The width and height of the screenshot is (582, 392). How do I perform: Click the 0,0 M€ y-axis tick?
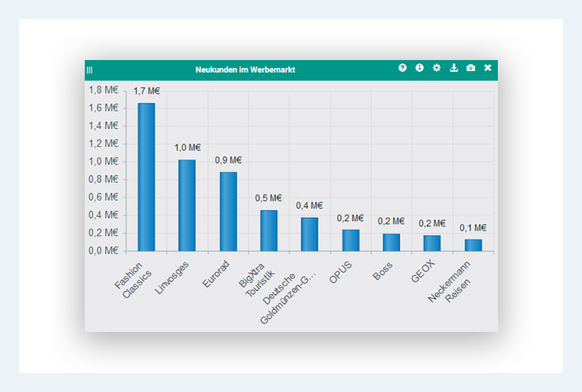pyautogui.click(x=103, y=251)
